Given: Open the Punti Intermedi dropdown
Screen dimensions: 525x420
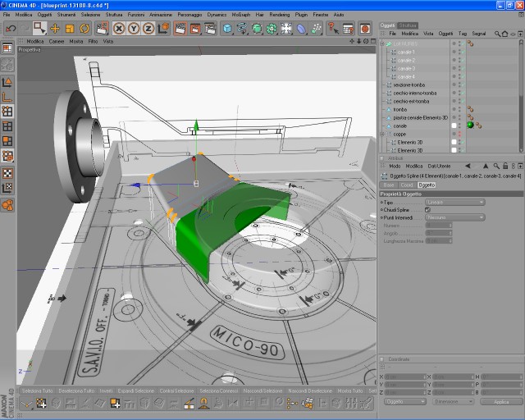Looking at the screenshot, I should tap(455, 217).
